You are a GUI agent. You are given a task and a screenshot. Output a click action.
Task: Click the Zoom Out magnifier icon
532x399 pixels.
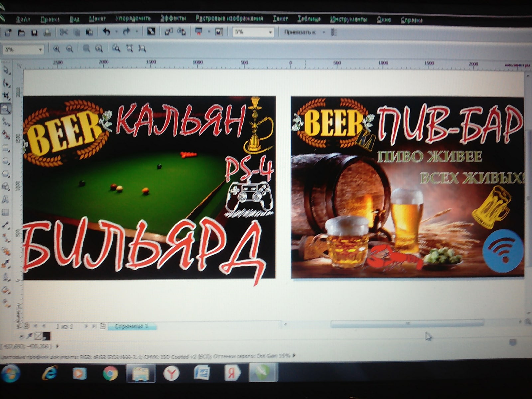tap(69, 49)
